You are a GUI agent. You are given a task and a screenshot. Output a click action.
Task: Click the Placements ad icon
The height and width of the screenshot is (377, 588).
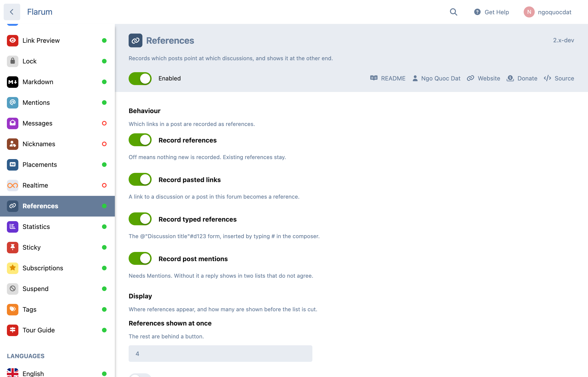(x=13, y=165)
